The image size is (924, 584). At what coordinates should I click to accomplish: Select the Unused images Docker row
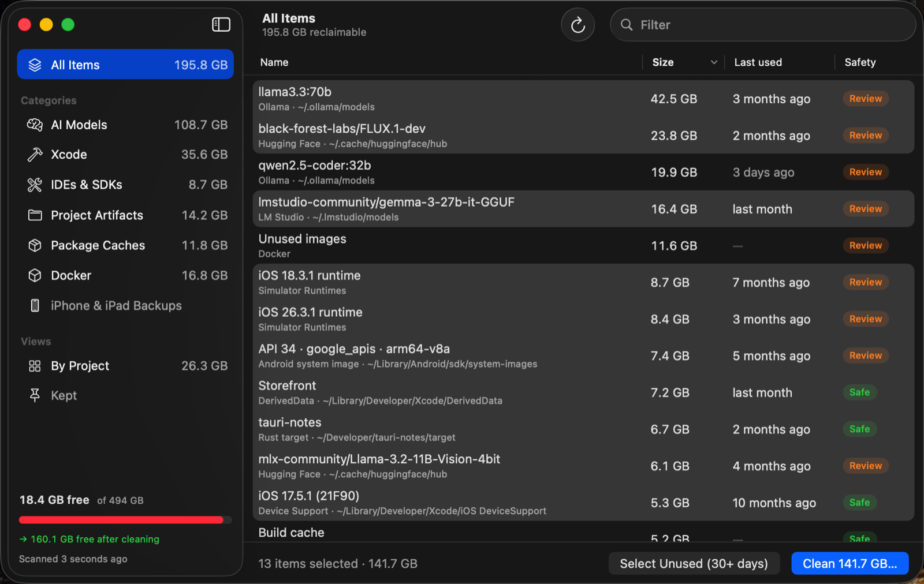[583, 246]
